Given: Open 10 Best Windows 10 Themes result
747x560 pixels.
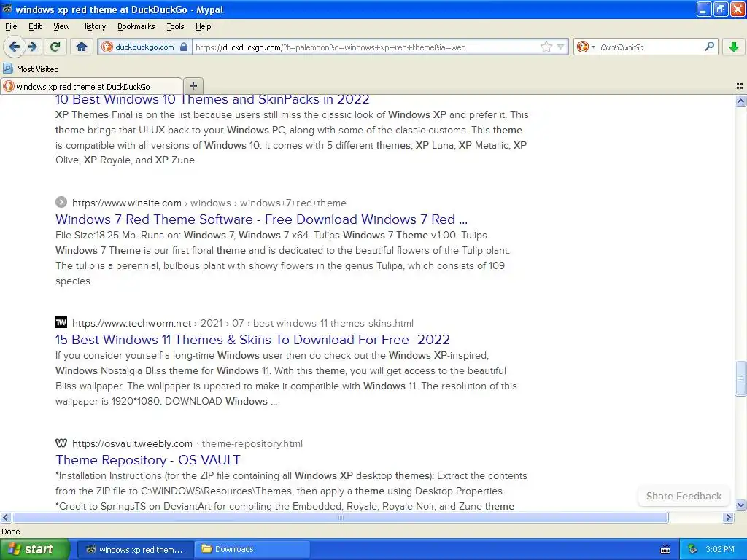Looking at the screenshot, I should click(212, 99).
